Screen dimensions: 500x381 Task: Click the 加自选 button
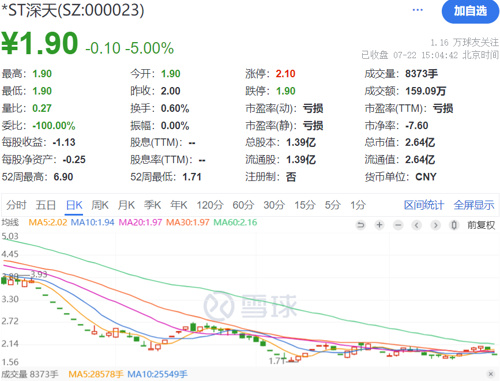pos(470,11)
